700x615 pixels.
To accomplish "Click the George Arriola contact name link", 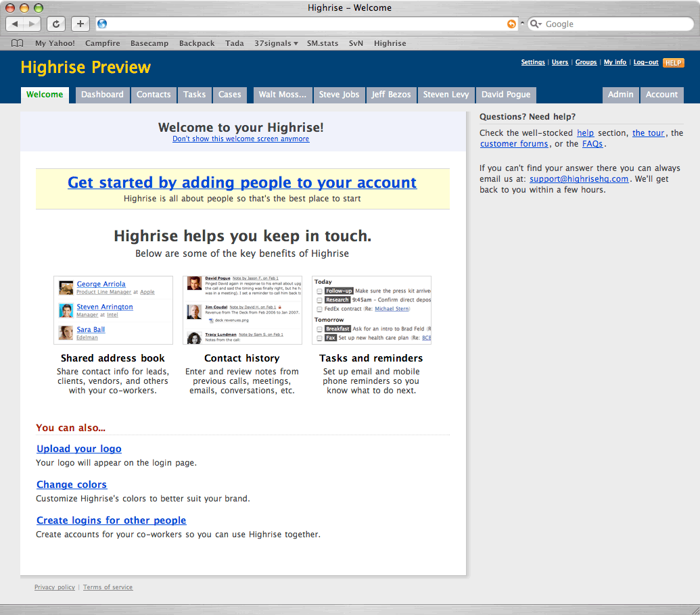I will point(101,284).
